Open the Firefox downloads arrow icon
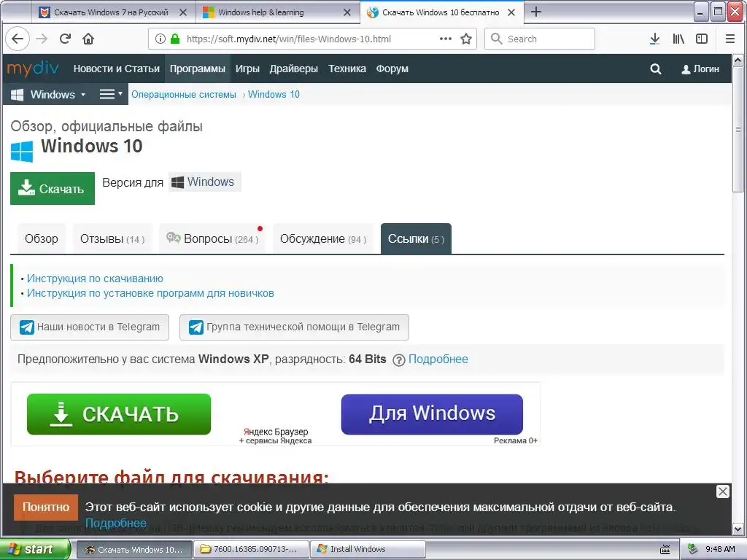This screenshot has height=560, width=747. tap(655, 39)
